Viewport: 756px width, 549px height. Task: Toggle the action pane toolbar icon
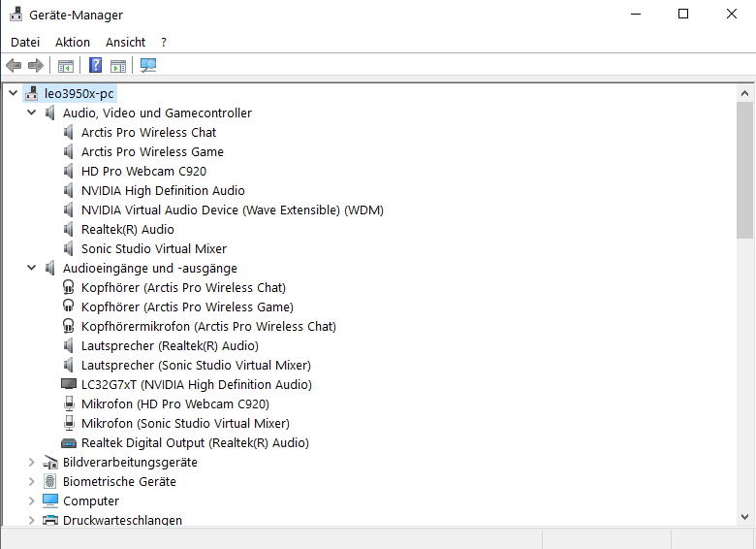coord(117,66)
